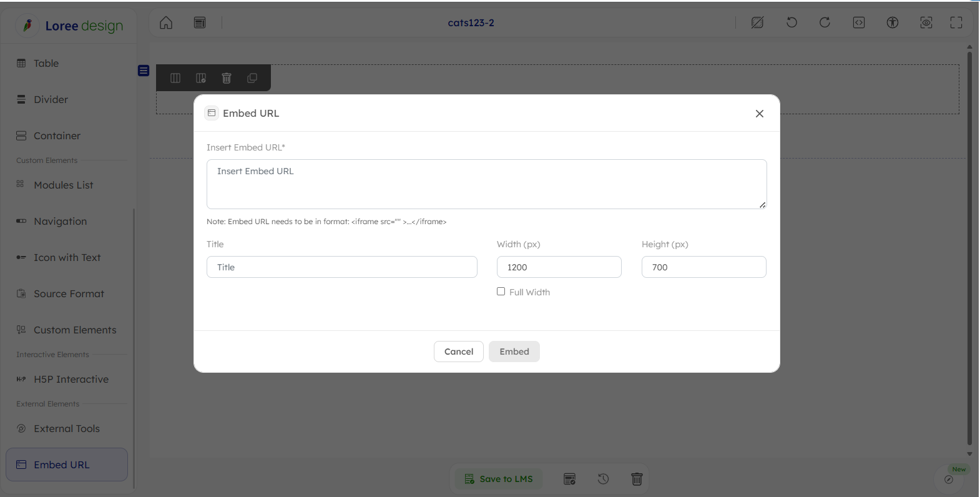Click the preview eye icon
Image resolution: width=980 pixels, height=497 pixels.
(x=926, y=23)
